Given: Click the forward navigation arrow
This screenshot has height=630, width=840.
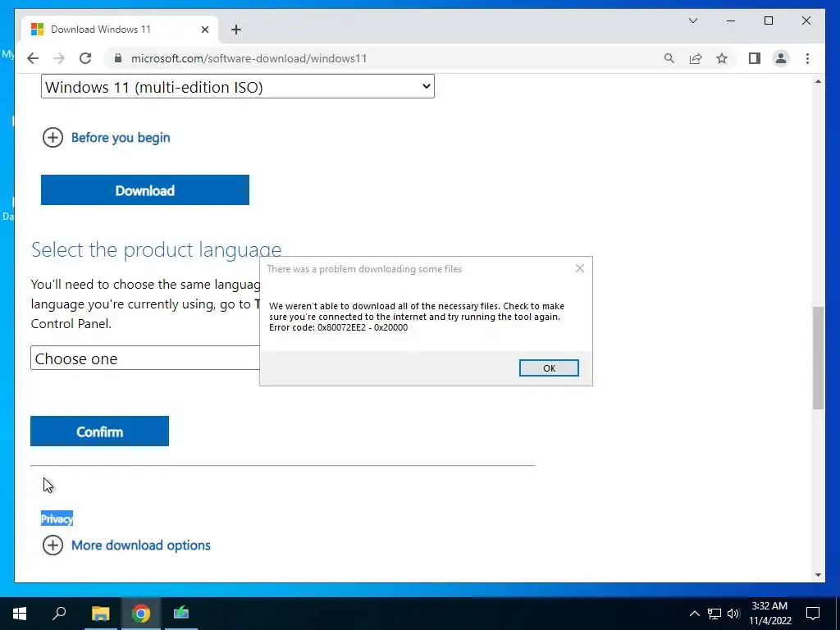Looking at the screenshot, I should [x=59, y=58].
